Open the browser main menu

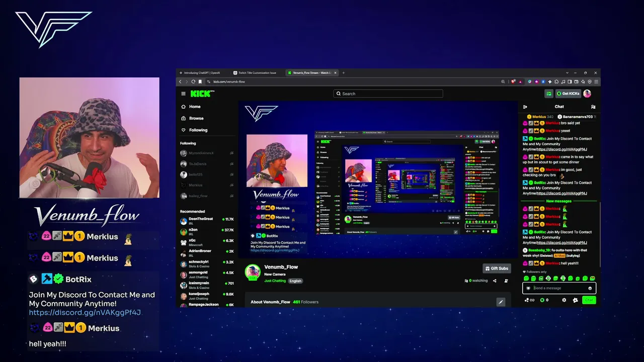[x=596, y=81]
